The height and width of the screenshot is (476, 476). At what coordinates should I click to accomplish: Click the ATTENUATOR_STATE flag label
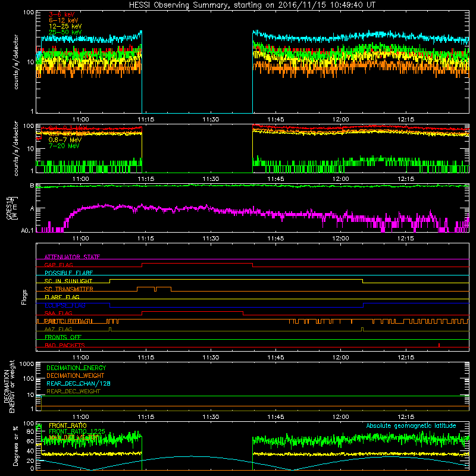(x=72, y=257)
